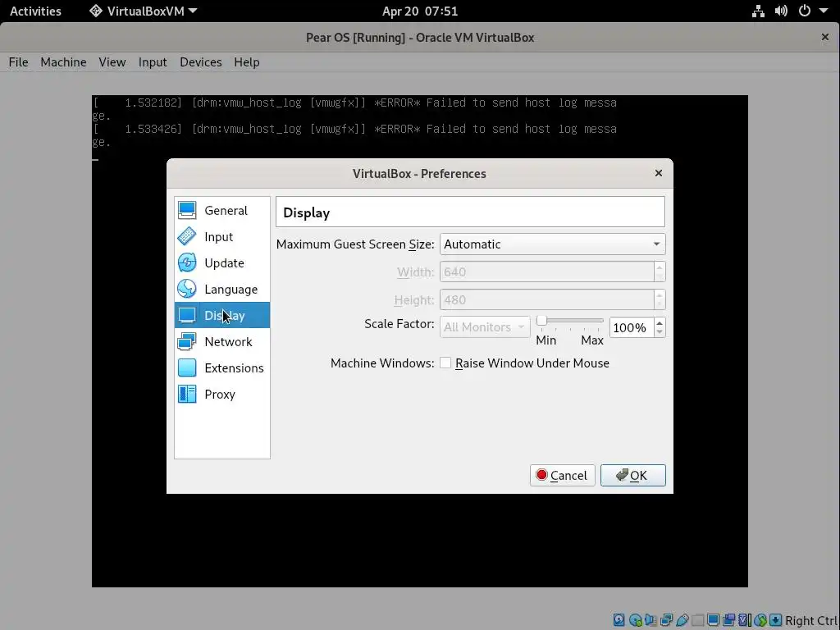Screen dimensions: 840x630
Task: Open the GNOME network system tray icon
Action: click(x=758, y=11)
